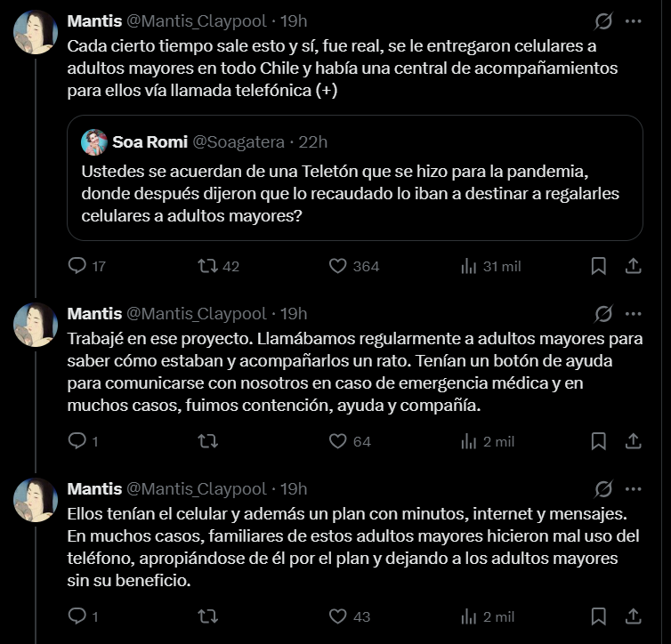671x644 pixels.
Task: Bookmark the first tweet in thread
Action: (x=599, y=266)
